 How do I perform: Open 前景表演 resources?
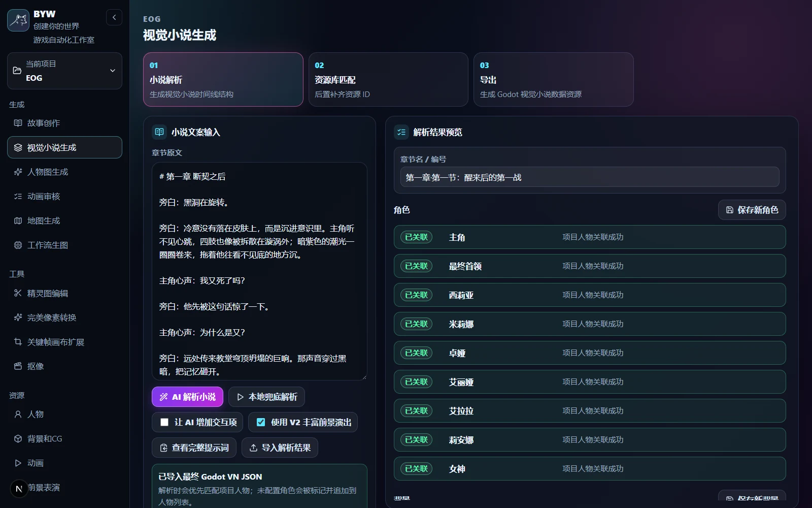click(65, 487)
